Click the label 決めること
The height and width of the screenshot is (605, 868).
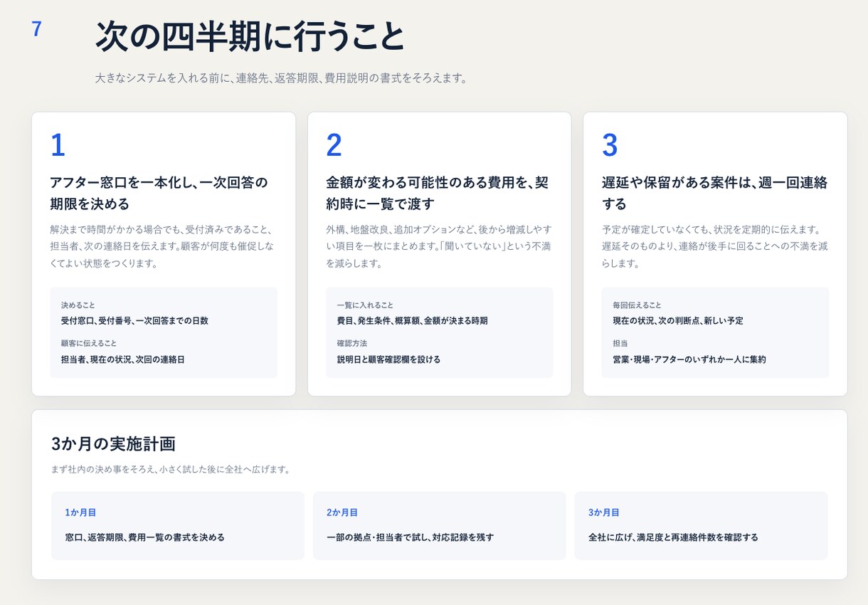[78, 305]
